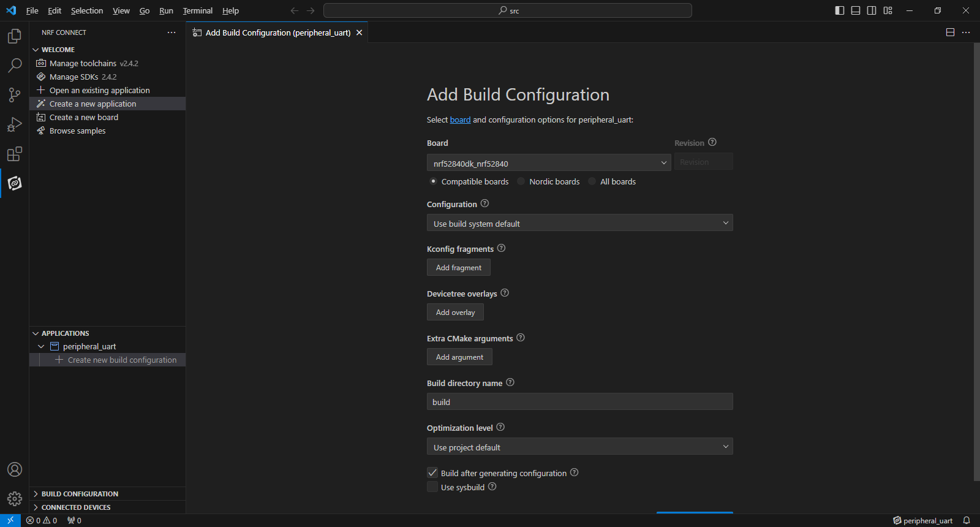Select the Nordic boards radio option
The width and height of the screenshot is (980, 527).
tap(522, 181)
